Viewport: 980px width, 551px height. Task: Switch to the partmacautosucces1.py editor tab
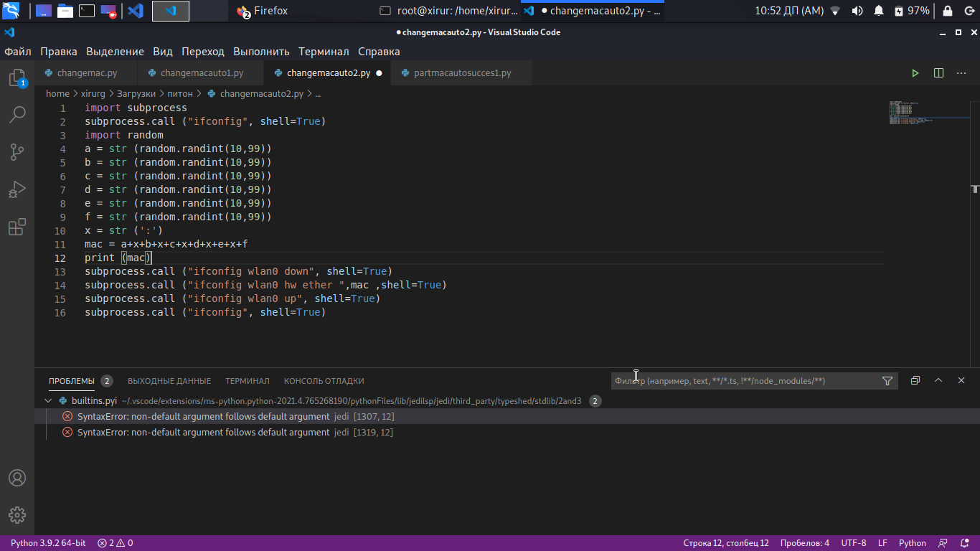[x=462, y=73]
